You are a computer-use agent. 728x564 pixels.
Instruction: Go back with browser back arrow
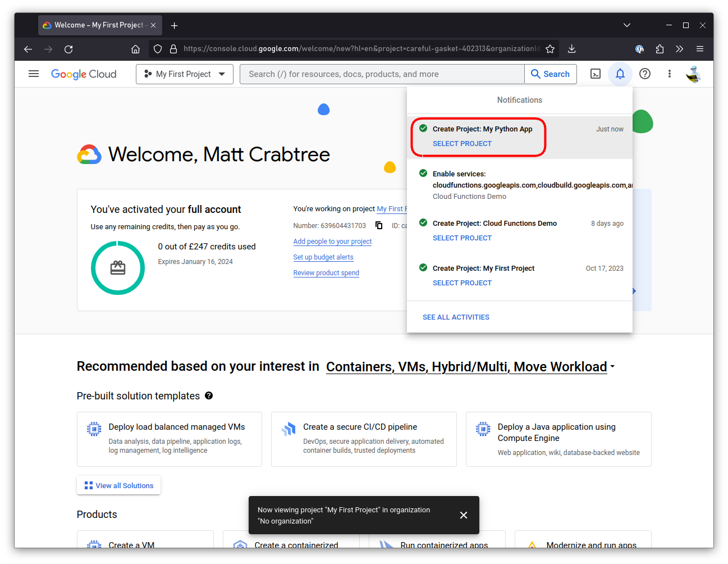(x=28, y=49)
